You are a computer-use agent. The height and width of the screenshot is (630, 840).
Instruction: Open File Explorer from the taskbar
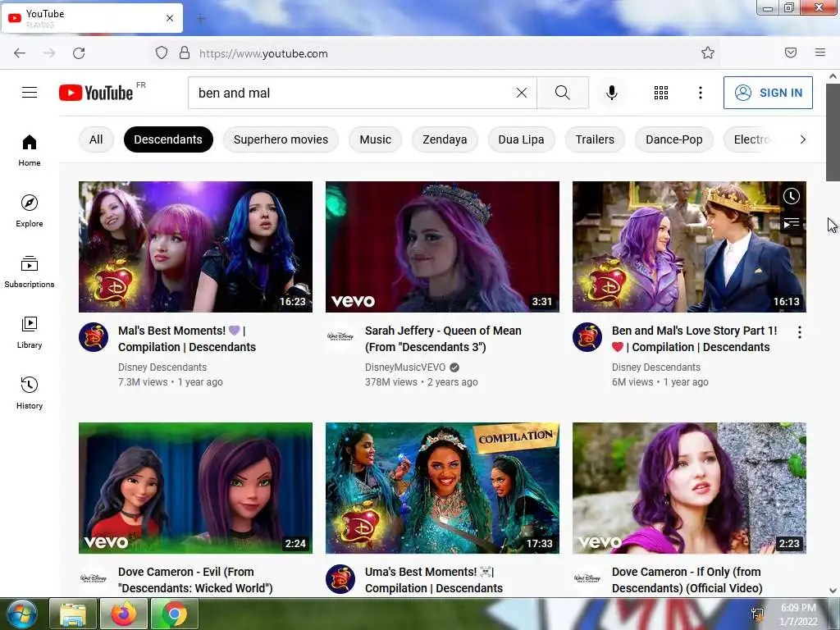pyautogui.click(x=73, y=614)
